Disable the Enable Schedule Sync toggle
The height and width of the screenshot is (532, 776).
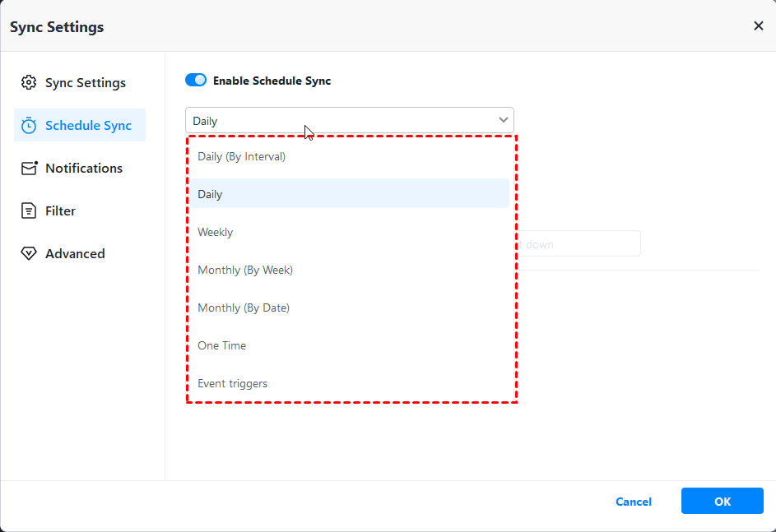pos(196,81)
